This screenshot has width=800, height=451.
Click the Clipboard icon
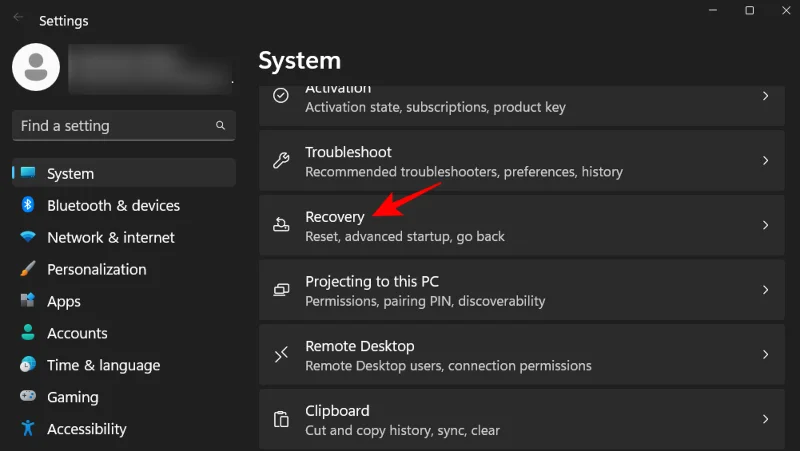click(x=281, y=419)
